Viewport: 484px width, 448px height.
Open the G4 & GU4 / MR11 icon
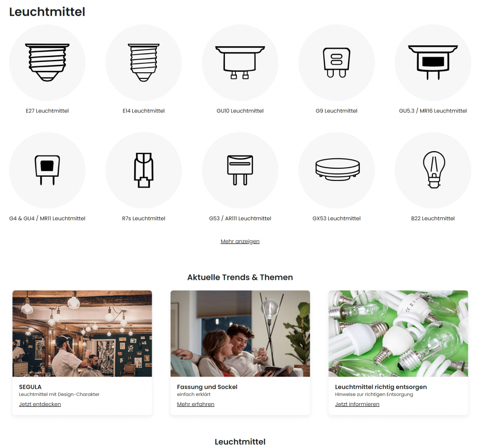(x=47, y=170)
